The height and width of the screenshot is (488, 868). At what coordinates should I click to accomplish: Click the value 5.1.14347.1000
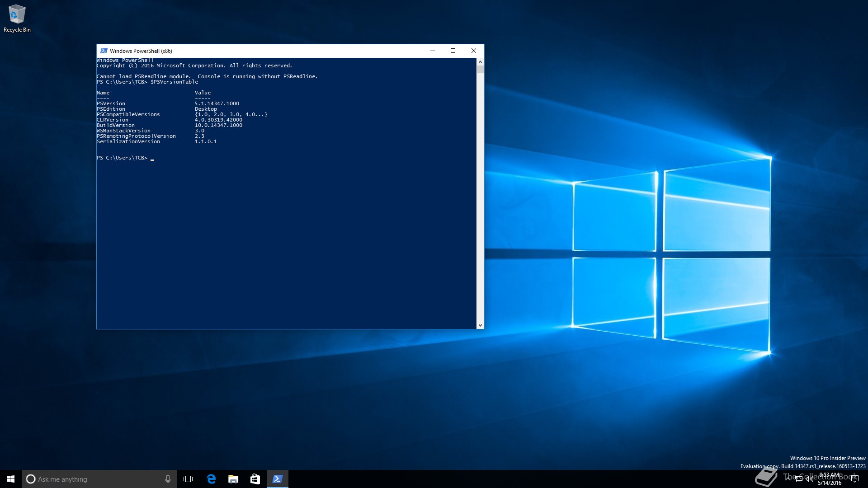pyautogui.click(x=217, y=103)
